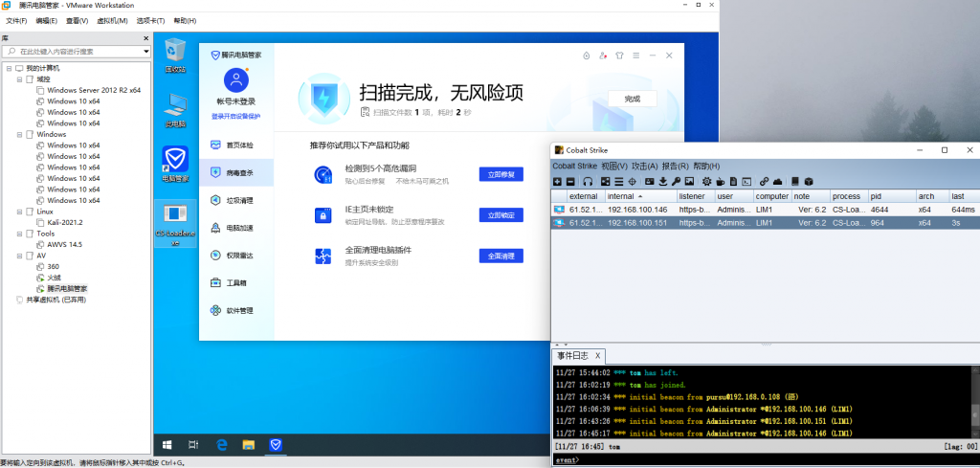The height and width of the screenshot is (468, 980).
Task: Click the document Office macro icon
Action: (733, 182)
